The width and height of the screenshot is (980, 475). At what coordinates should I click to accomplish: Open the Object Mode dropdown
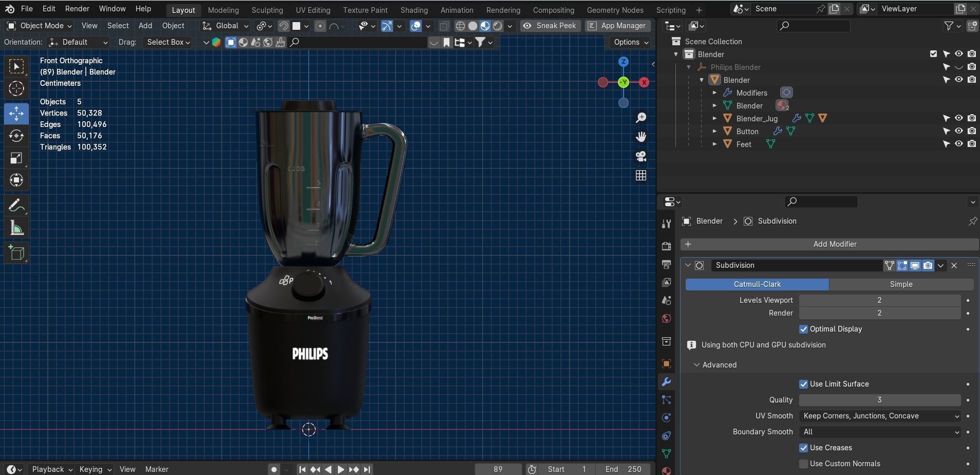point(39,26)
